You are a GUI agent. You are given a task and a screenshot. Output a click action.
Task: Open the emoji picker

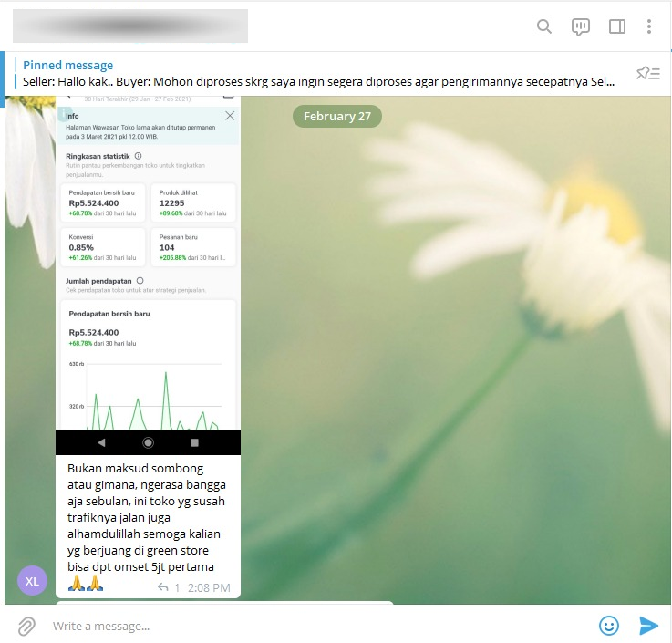tap(609, 626)
